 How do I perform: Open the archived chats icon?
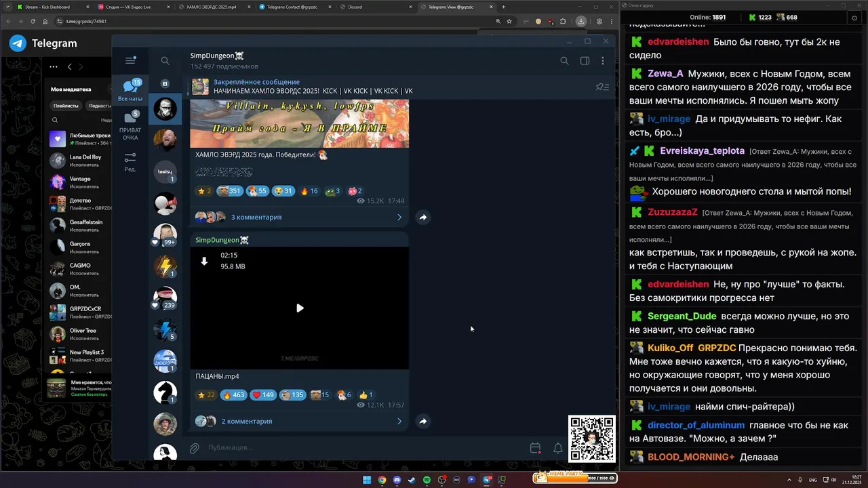coord(165,83)
